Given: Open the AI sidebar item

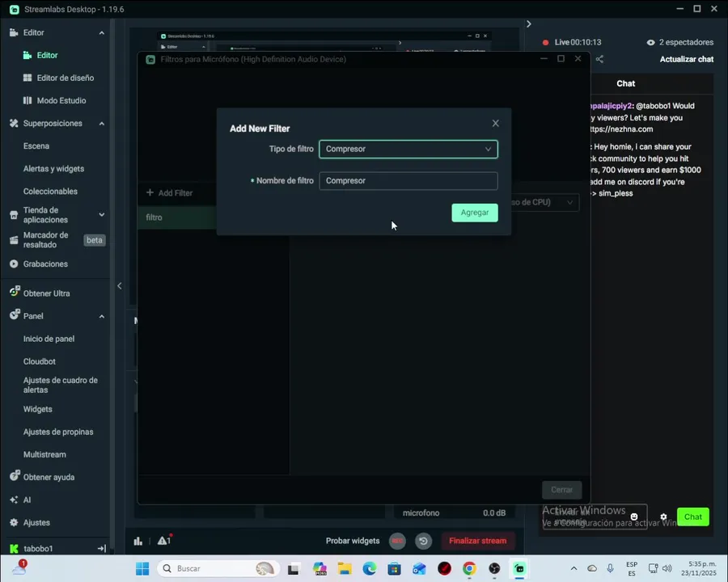Looking at the screenshot, I should point(27,500).
